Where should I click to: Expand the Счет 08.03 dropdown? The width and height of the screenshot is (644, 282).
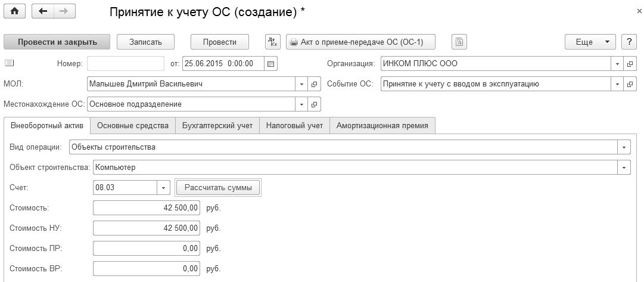tap(163, 188)
